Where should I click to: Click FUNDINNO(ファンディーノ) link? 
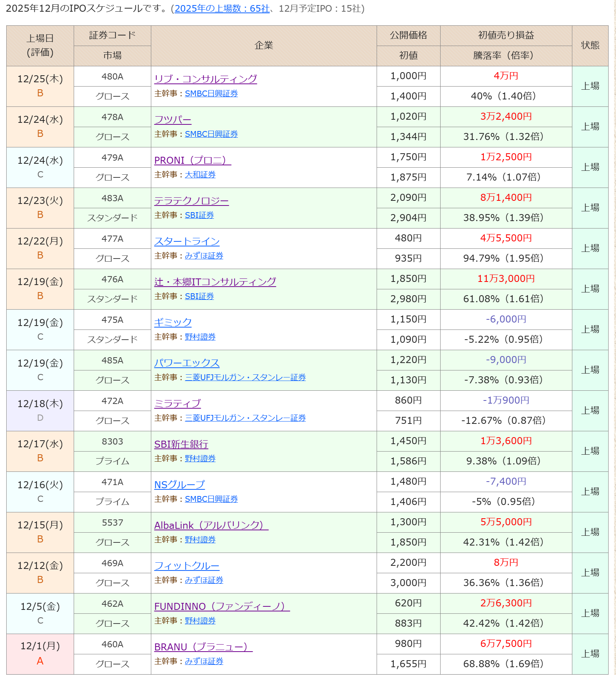(x=222, y=606)
